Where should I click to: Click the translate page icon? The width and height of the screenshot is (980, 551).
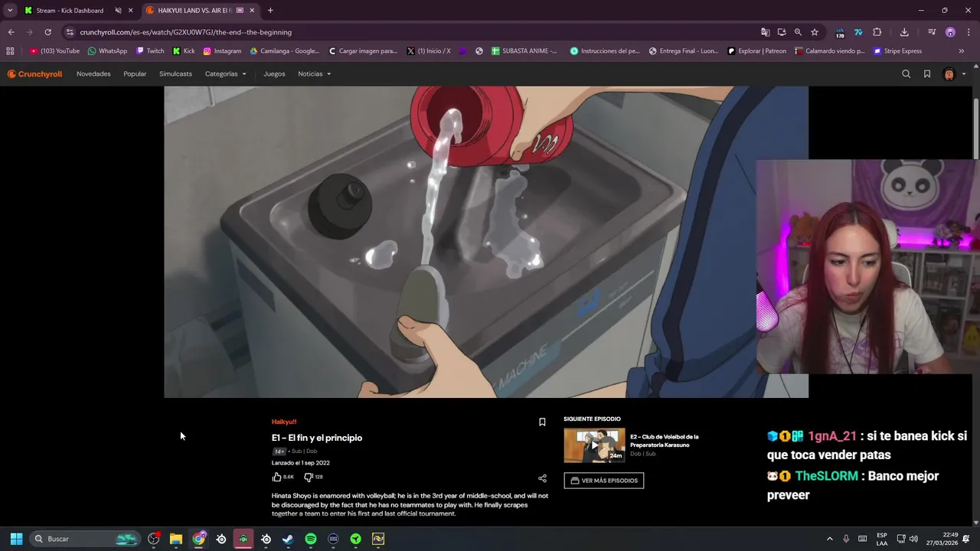point(765,32)
